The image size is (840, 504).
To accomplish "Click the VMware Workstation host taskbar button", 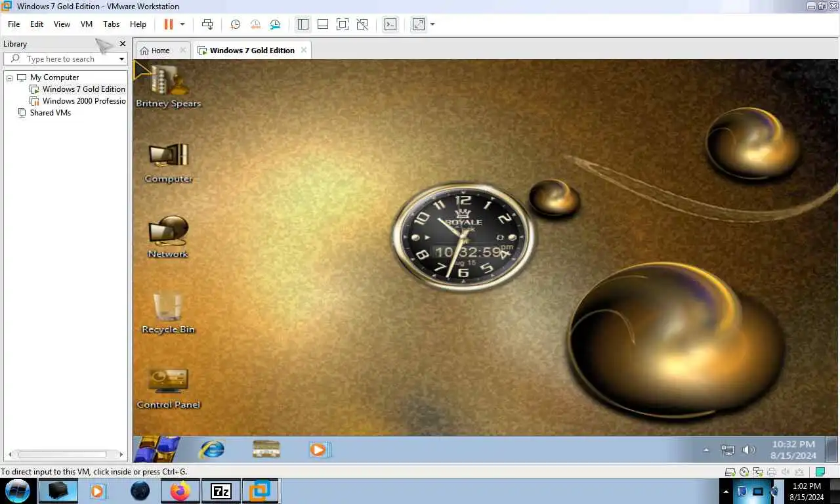I will pyautogui.click(x=261, y=491).
